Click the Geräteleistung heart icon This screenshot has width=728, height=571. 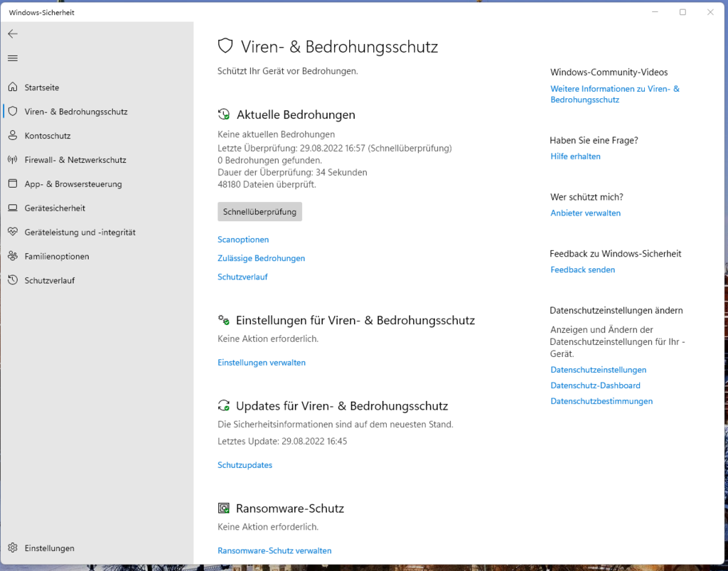(x=13, y=232)
